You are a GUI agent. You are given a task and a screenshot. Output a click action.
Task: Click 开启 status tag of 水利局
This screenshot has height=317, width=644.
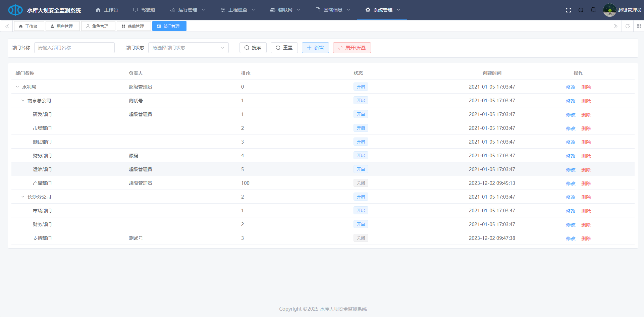click(x=361, y=87)
